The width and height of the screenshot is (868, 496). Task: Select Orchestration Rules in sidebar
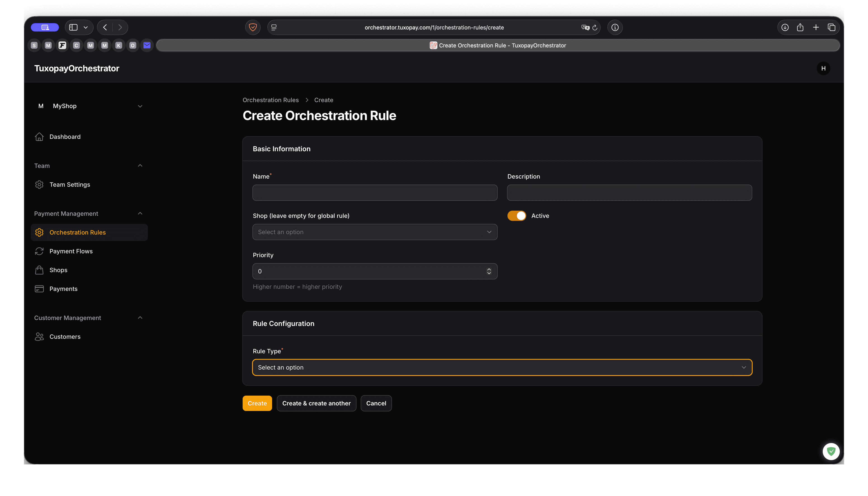pos(78,232)
